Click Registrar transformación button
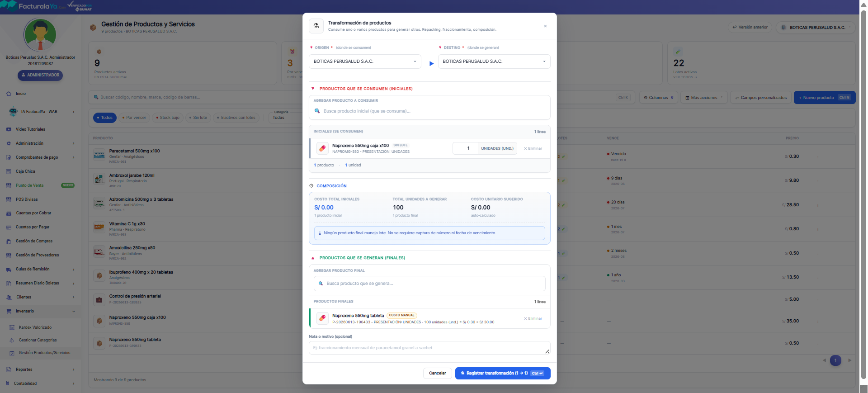The image size is (868, 393). [x=503, y=373]
